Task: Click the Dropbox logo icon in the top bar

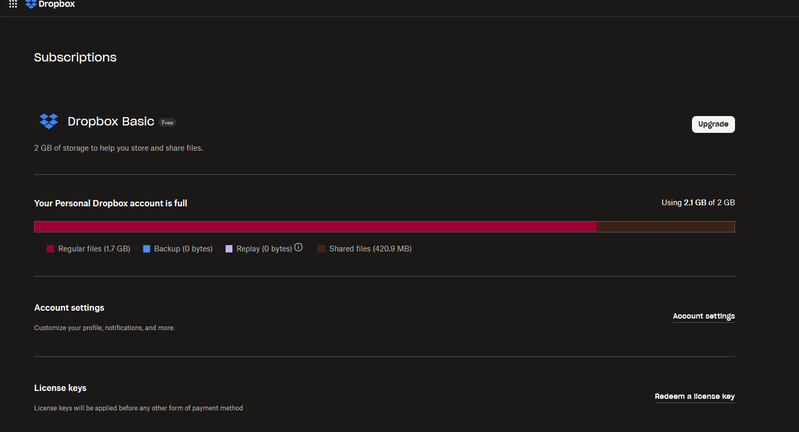Action: click(x=32, y=5)
